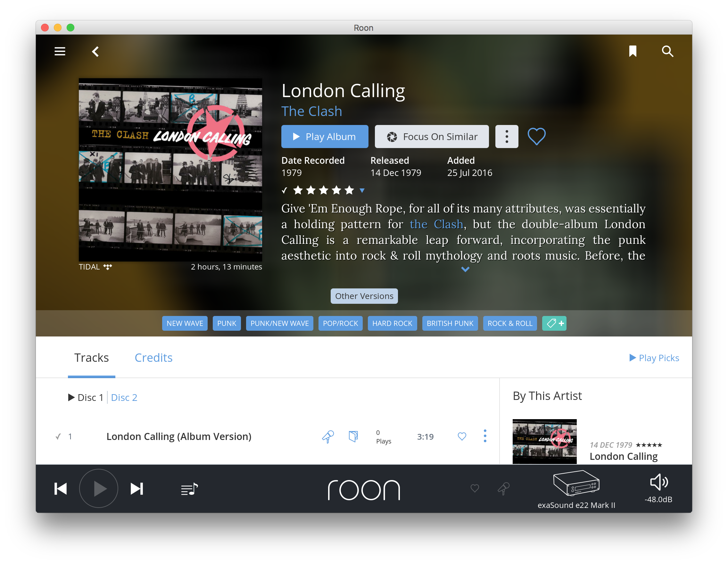Screen dimensions: 728x564
Task: Click the roon logo in footer
Action: (x=364, y=489)
